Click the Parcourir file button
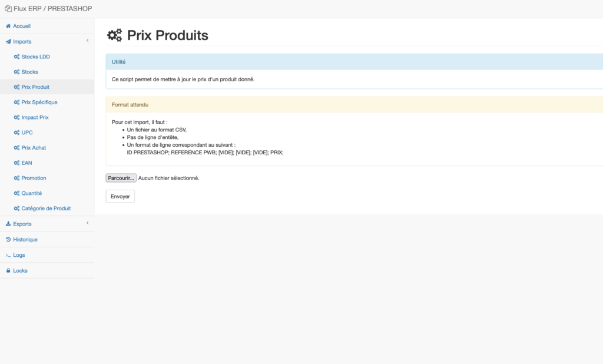This screenshot has width=603, height=364. point(121,178)
